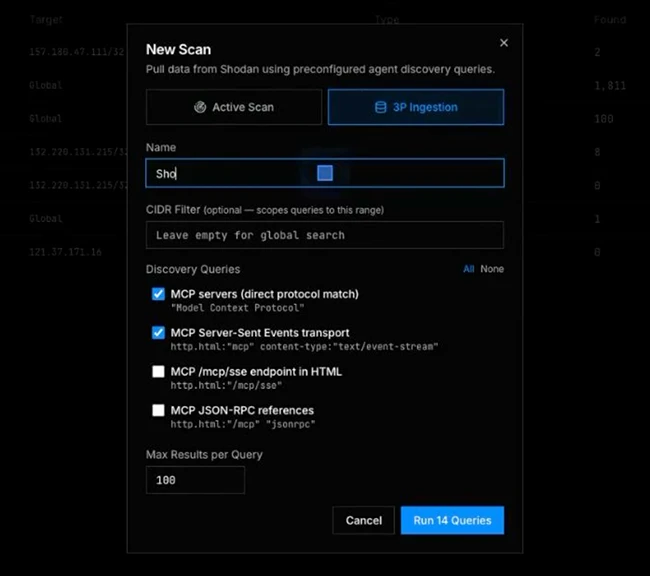650x576 pixels.
Task: Close the New Scan dialog
Action: click(x=504, y=43)
